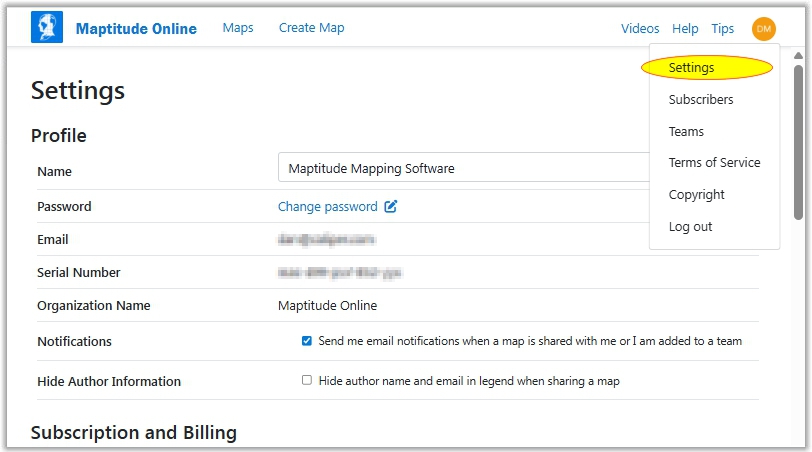
Task: Open the Tips link
Action: pyautogui.click(x=722, y=28)
